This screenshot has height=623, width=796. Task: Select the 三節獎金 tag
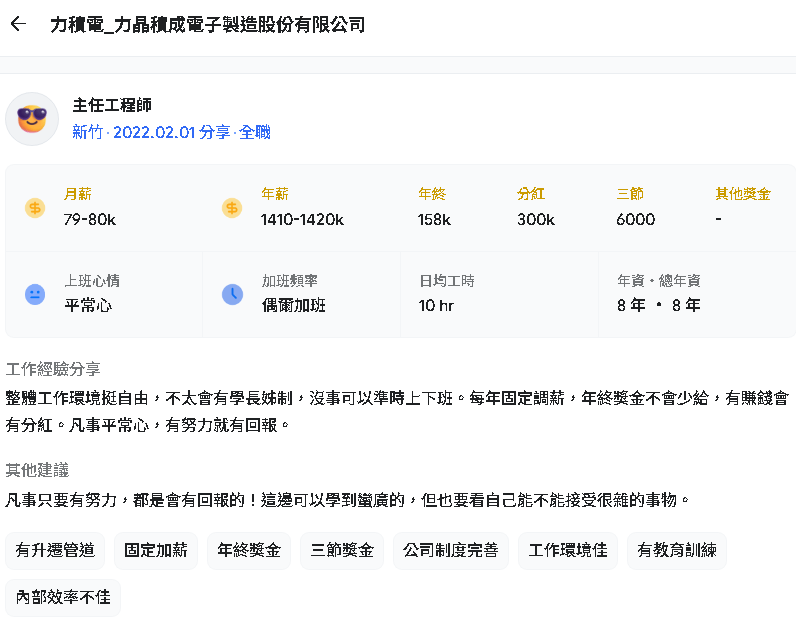[x=342, y=550]
